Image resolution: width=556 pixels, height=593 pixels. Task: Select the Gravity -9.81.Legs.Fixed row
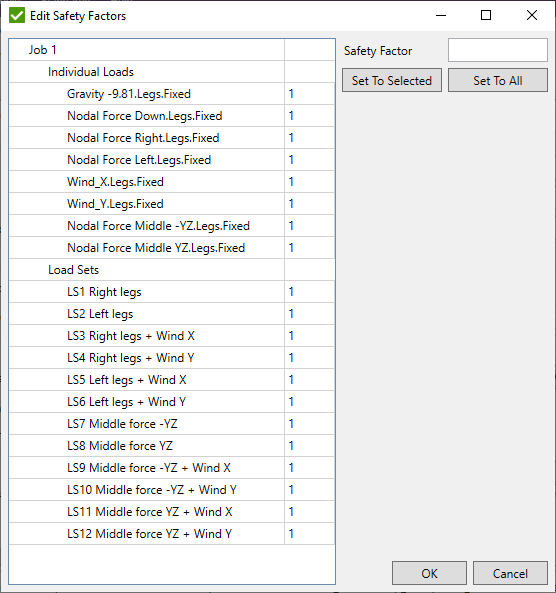[172, 94]
